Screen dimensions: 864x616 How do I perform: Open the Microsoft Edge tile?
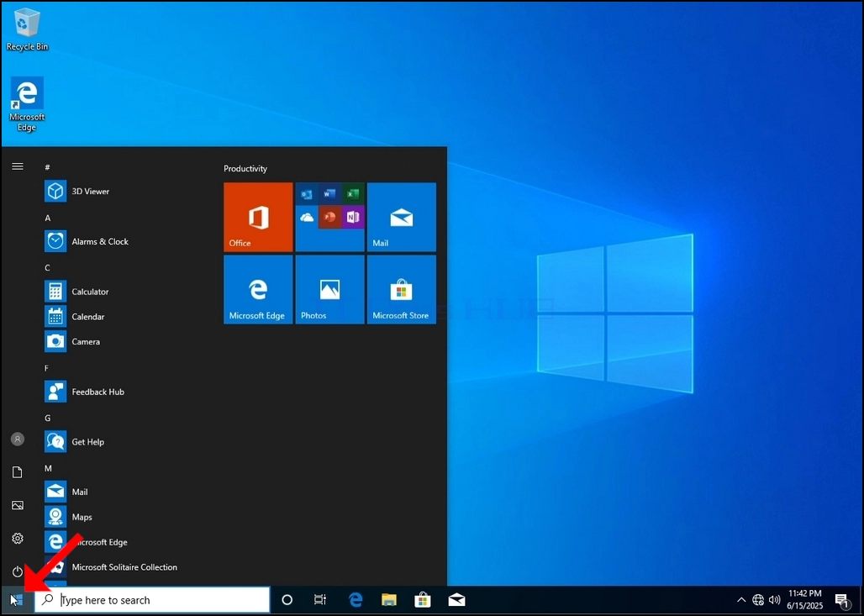(x=258, y=289)
